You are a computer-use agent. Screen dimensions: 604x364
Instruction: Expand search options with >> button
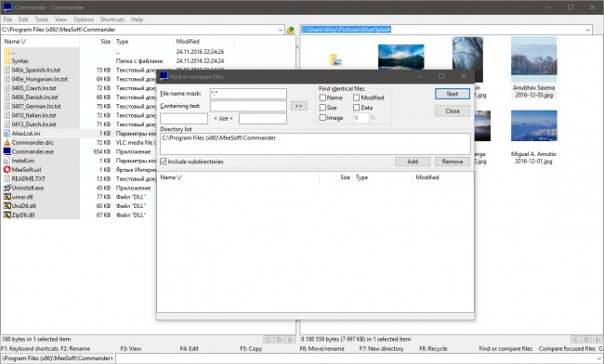click(x=299, y=106)
